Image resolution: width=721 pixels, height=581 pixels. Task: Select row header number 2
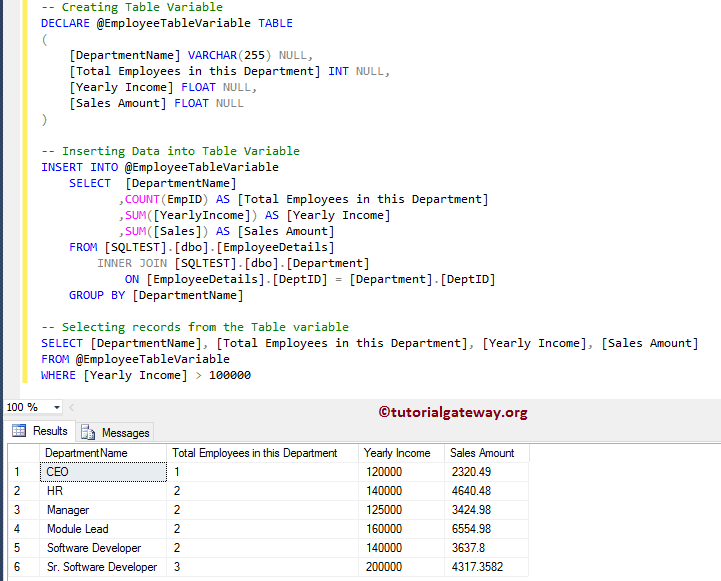pyautogui.click(x=24, y=491)
